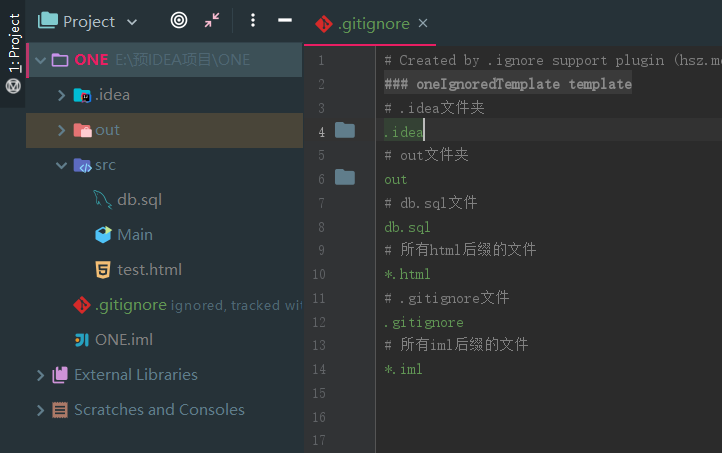The height and width of the screenshot is (453, 722).
Task: Toggle the 1: Project sidebar tool window
Action: click(14, 43)
